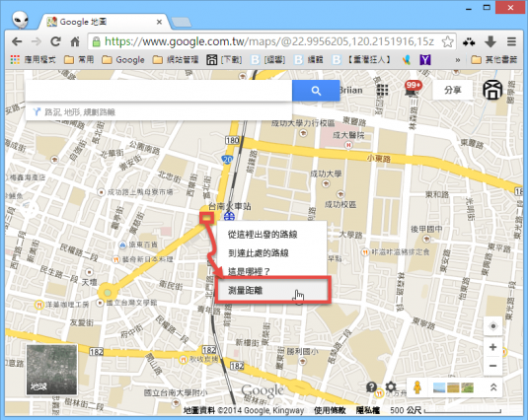Open the help question mark icon
528x420 pixels.
(x=371, y=387)
